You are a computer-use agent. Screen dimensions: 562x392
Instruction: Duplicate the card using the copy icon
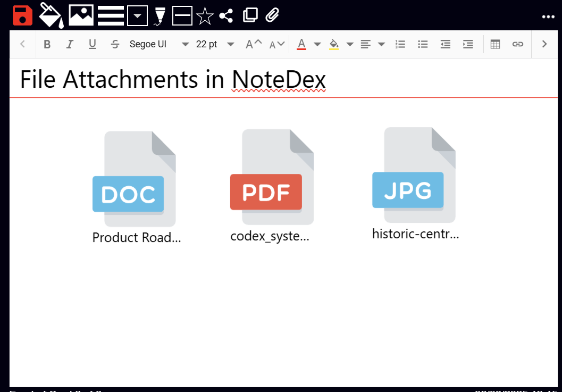point(250,15)
